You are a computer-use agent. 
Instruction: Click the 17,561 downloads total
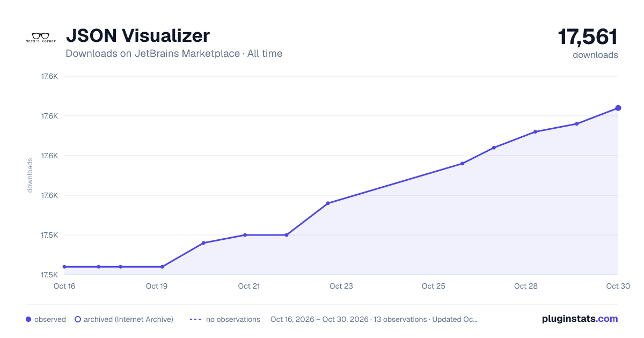coord(588,37)
